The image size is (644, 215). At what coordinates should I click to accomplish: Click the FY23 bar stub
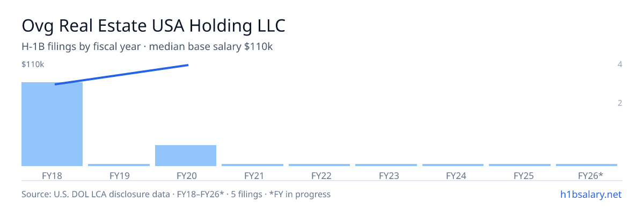[386, 165]
